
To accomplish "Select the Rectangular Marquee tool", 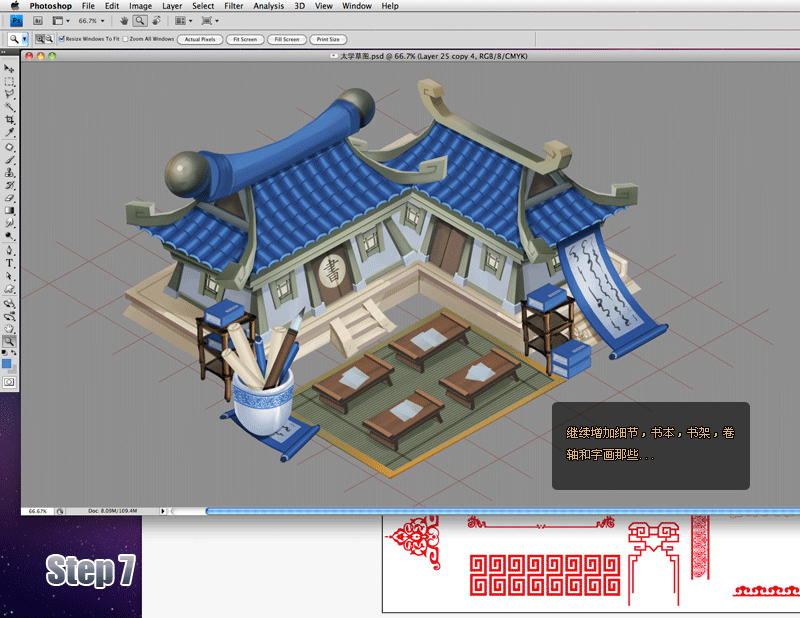I will pyautogui.click(x=9, y=82).
